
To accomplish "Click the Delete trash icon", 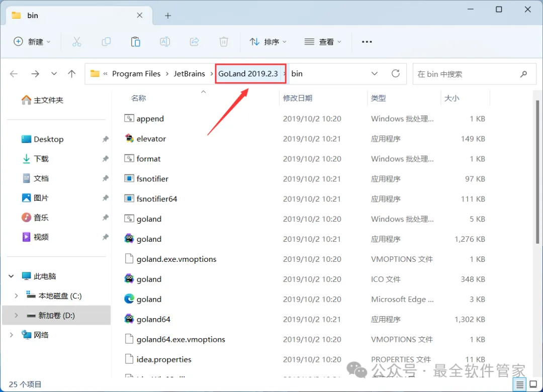I will pyautogui.click(x=224, y=42).
